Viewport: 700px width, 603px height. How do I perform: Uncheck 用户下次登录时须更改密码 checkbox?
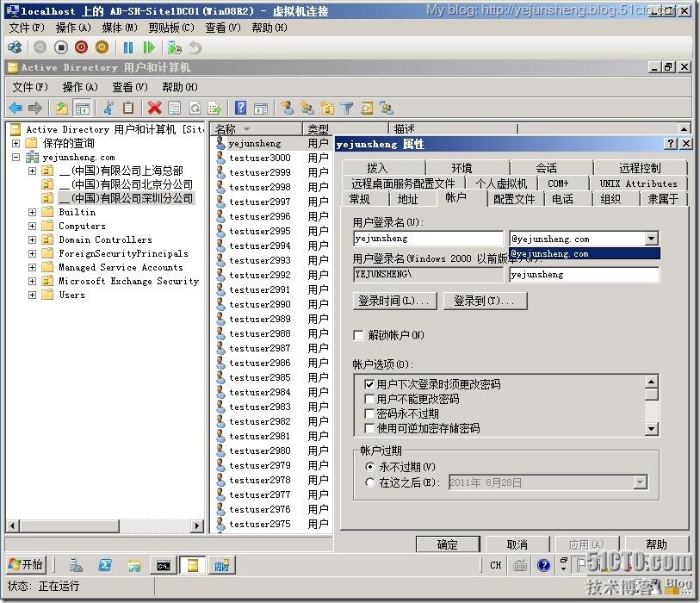pyautogui.click(x=369, y=384)
